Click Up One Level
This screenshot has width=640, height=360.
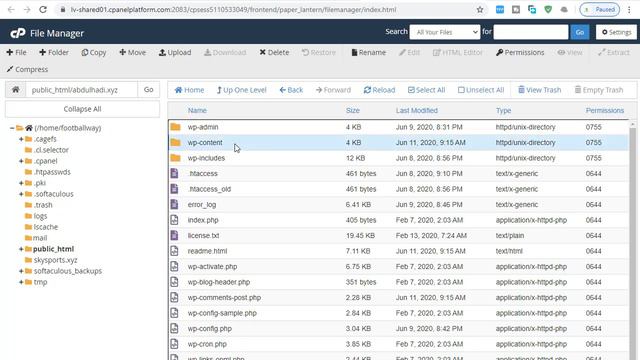(242, 90)
